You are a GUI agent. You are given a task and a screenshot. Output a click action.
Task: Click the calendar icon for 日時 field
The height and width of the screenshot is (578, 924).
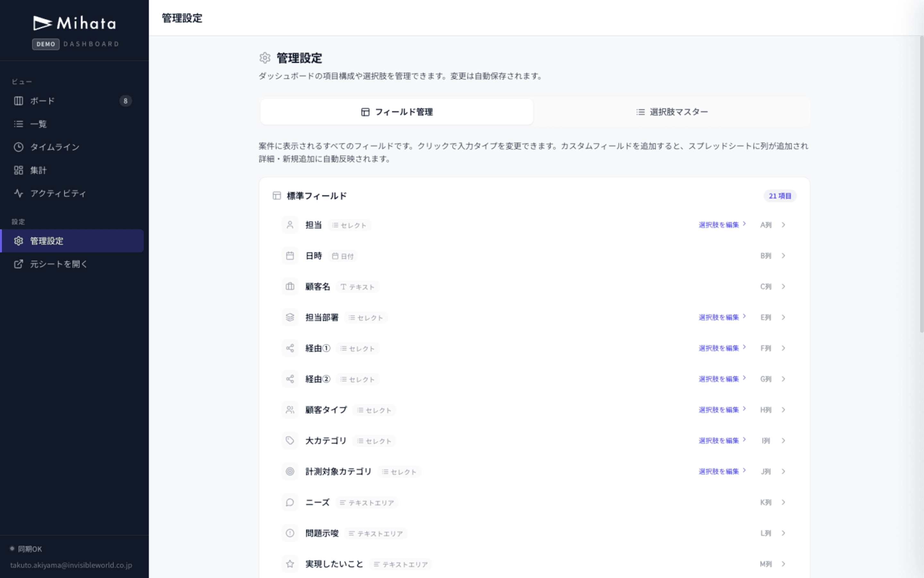pyautogui.click(x=290, y=256)
